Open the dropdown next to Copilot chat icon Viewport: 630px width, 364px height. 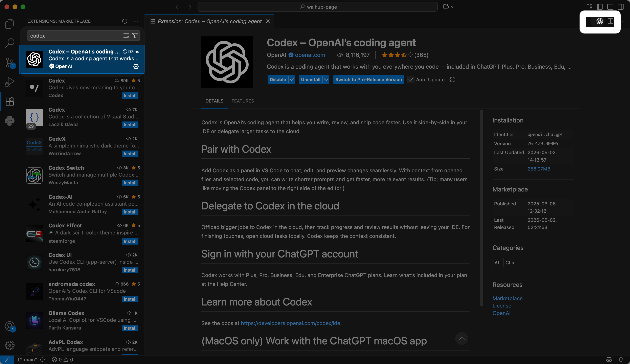pos(453,7)
